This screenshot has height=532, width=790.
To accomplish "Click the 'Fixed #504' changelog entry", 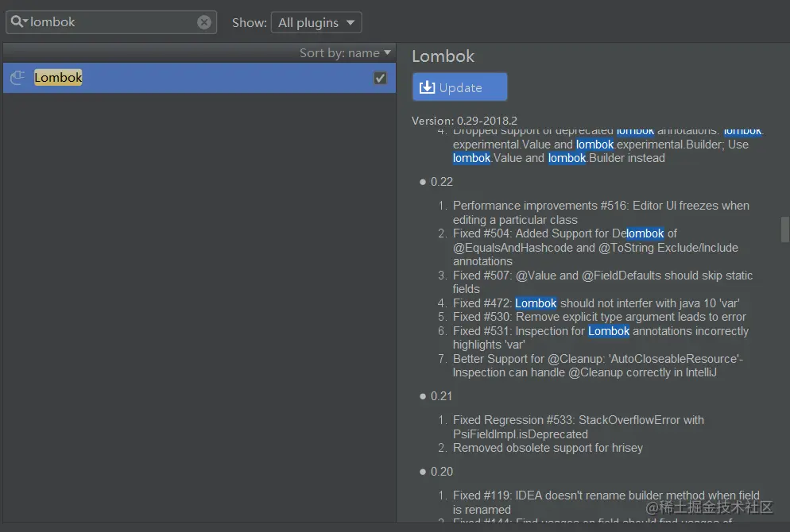I will pyautogui.click(x=595, y=247).
